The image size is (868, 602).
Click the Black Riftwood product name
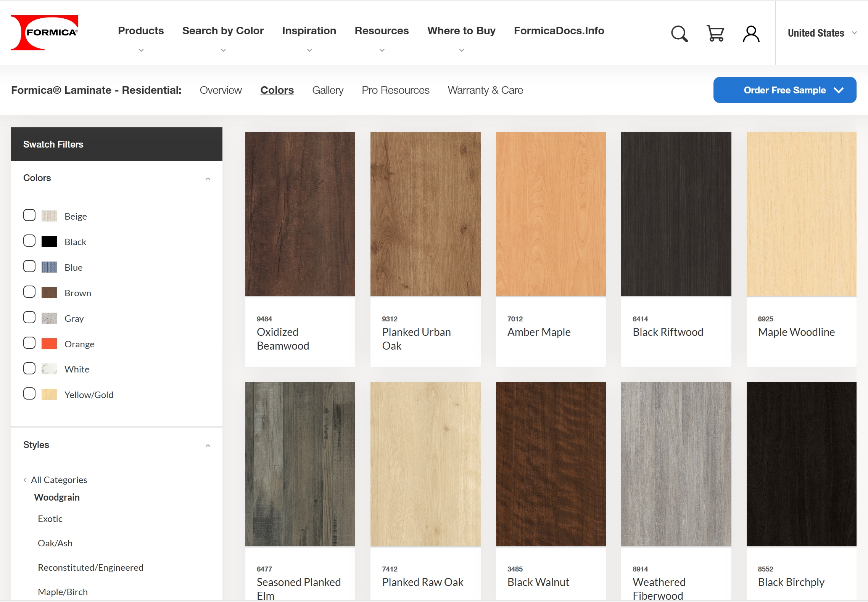point(668,332)
